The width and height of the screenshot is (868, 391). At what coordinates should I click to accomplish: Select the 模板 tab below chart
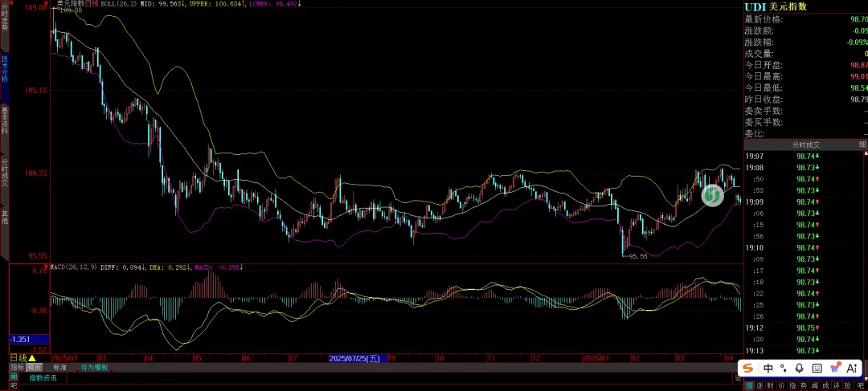[x=35, y=367]
